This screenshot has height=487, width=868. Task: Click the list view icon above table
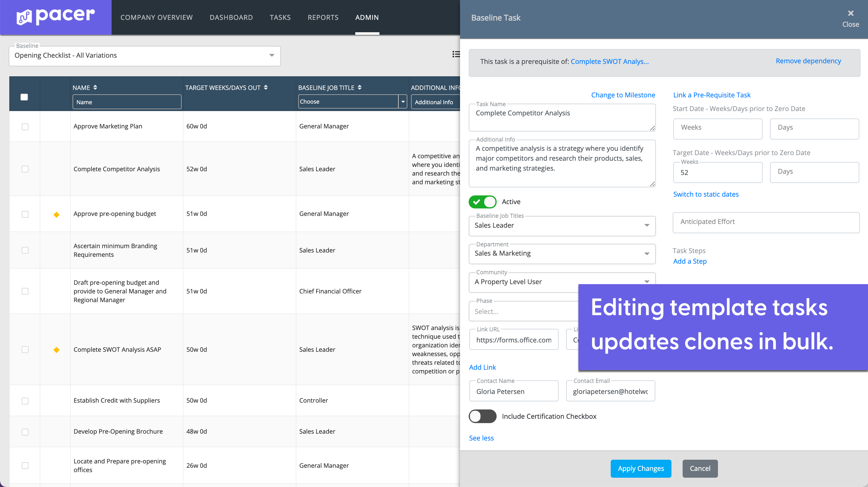coord(456,54)
